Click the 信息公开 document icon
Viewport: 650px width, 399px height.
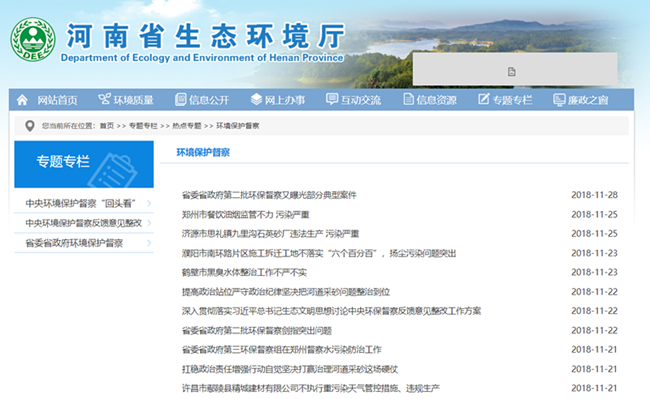coord(180,99)
